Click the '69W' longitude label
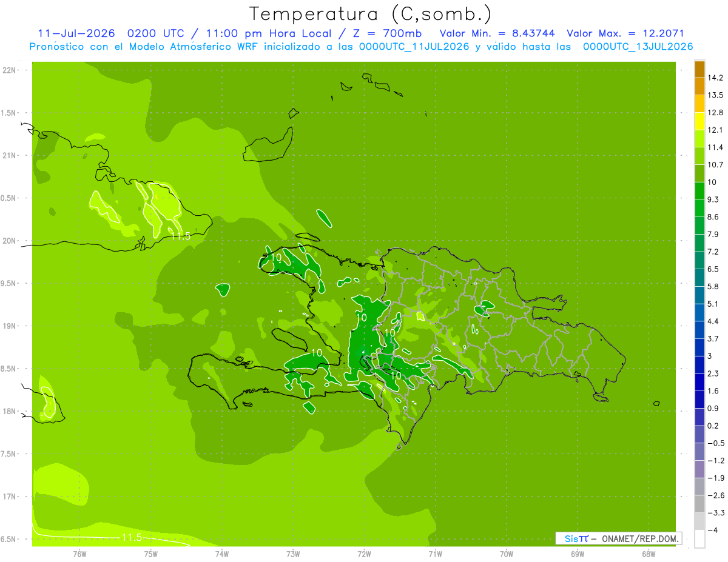This screenshot has height=562, width=728. click(x=578, y=554)
